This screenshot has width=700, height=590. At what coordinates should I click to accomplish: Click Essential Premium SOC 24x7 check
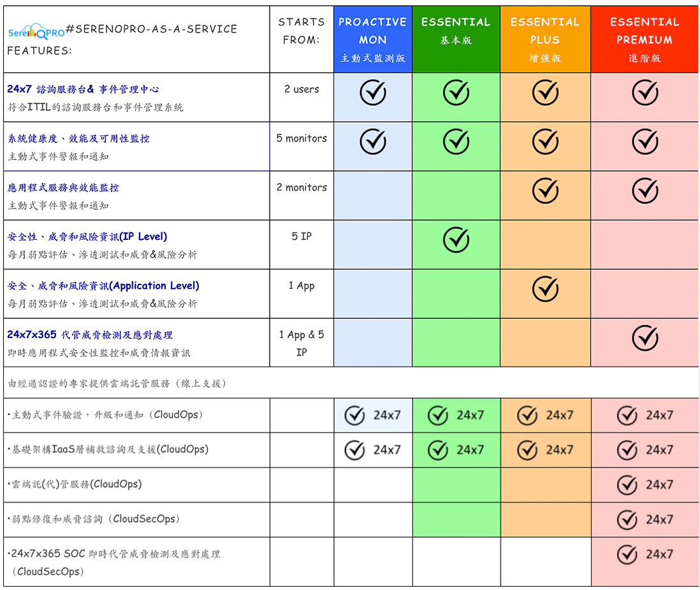pyautogui.click(x=627, y=554)
